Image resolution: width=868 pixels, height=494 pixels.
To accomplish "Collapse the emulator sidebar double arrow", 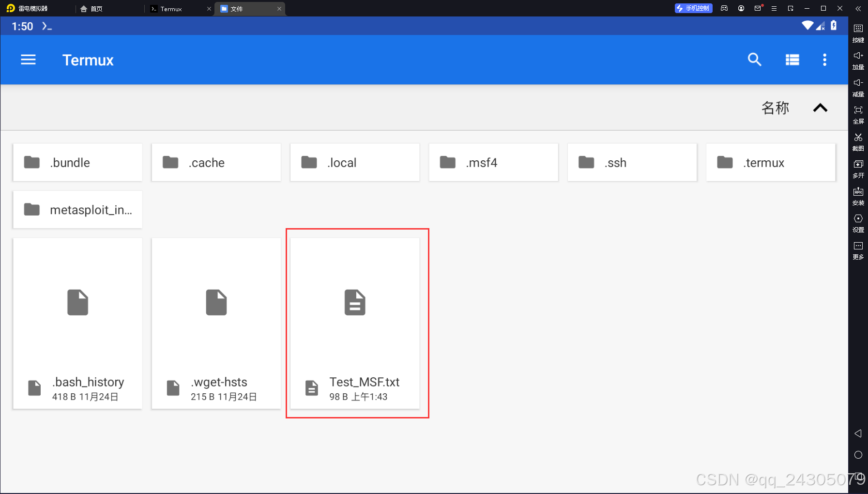I will point(858,8).
